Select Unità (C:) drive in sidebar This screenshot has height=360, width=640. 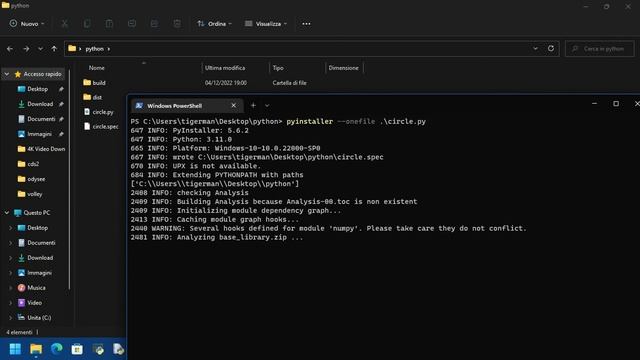[x=35, y=318]
